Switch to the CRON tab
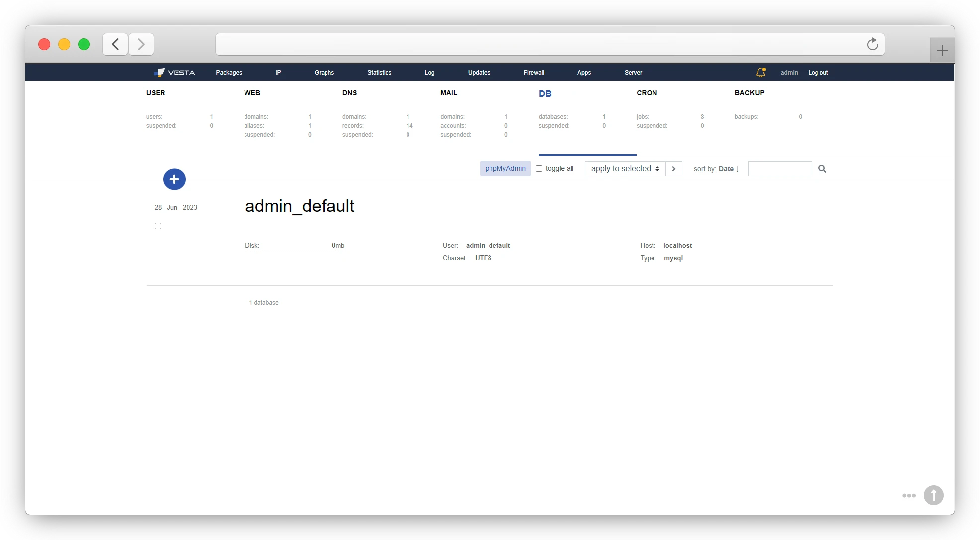This screenshot has height=540, width=980. click(647, 93)
